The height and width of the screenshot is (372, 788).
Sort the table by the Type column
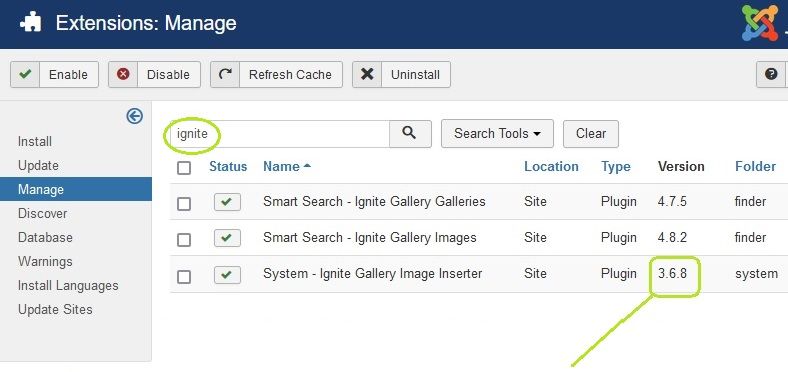point(616,166)
